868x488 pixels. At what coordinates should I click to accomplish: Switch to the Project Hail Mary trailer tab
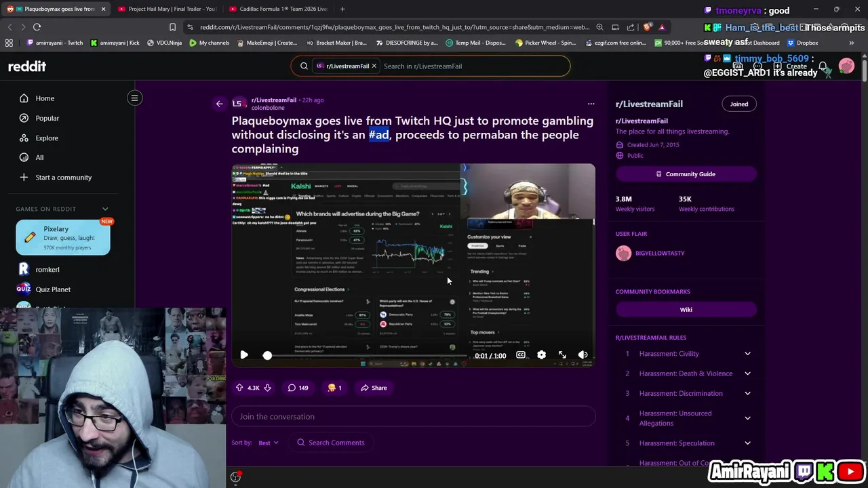(166, 9)
